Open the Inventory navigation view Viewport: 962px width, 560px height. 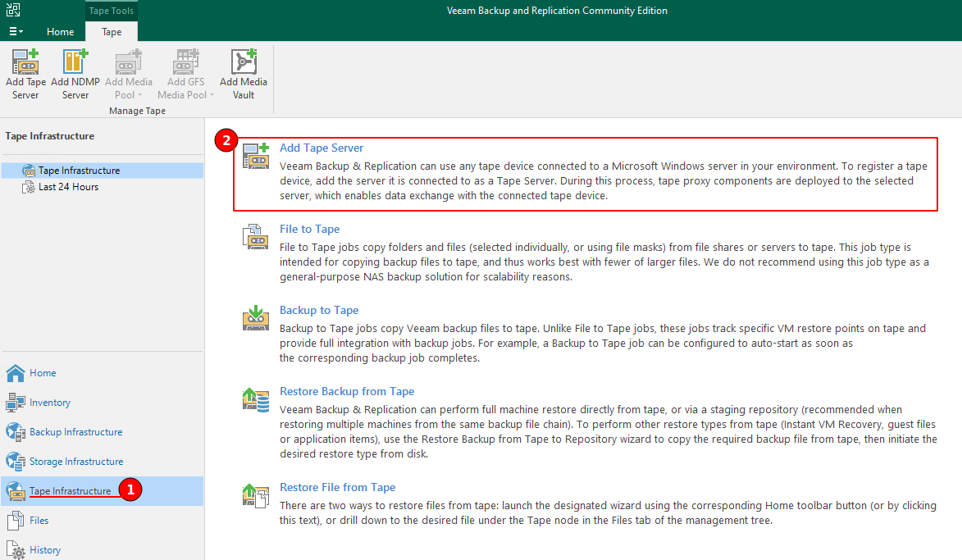point(50,403)
